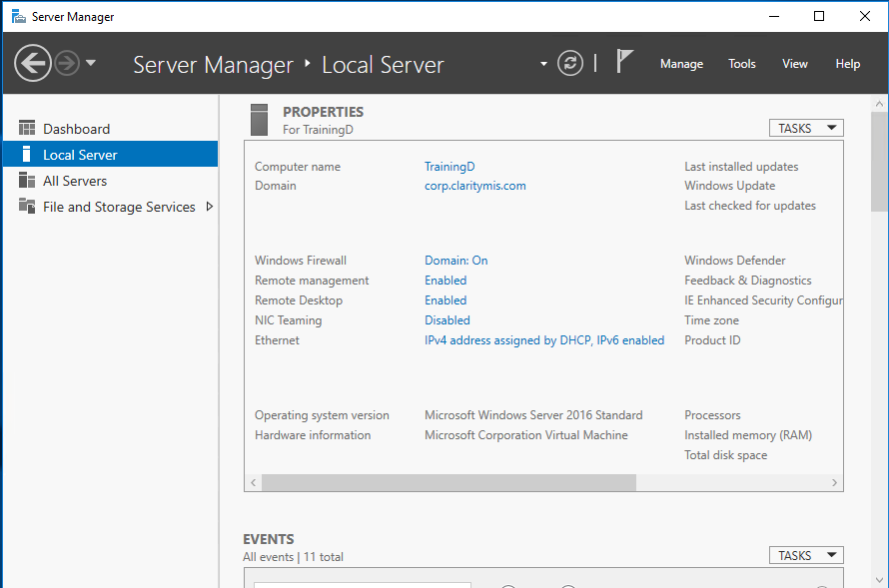The height and width of the screenshot is (588, 889).
Task: Click the Ethernet IPv4 address DHCP link
Action: (x=544, y=340)
